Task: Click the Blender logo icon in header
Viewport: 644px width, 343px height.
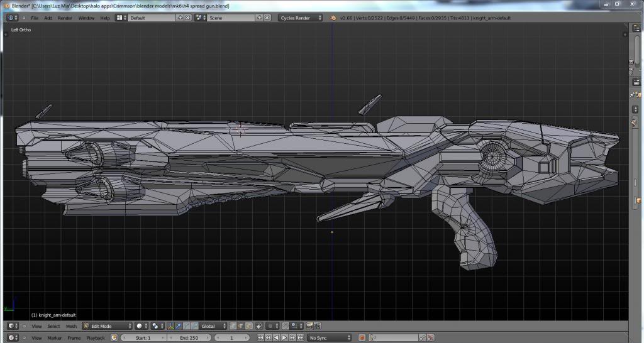Action: click(333, 18)
